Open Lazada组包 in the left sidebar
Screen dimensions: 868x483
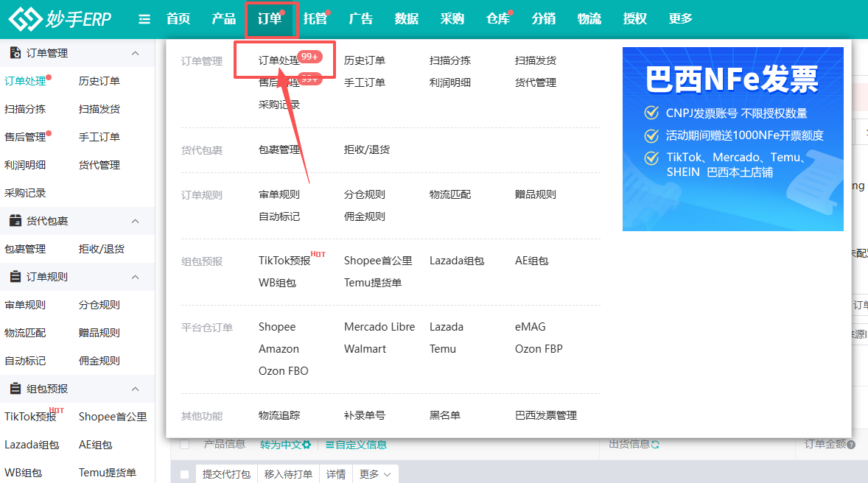tap(32, 445)
